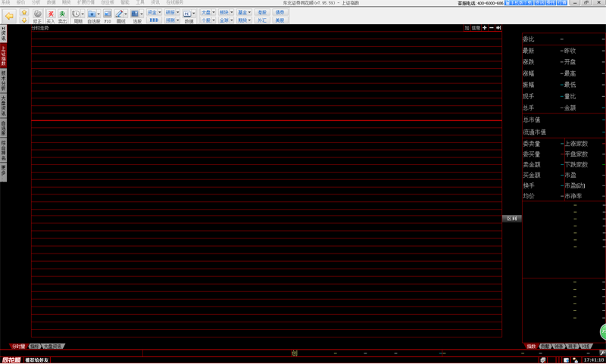Click the 信息 button above chart
This screenshot has height=364, width=606.
point(476,28)
